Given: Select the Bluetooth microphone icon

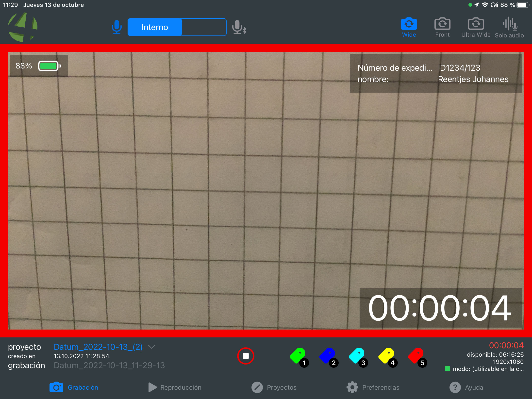Looking at the screenshot, I should [239, 27].
